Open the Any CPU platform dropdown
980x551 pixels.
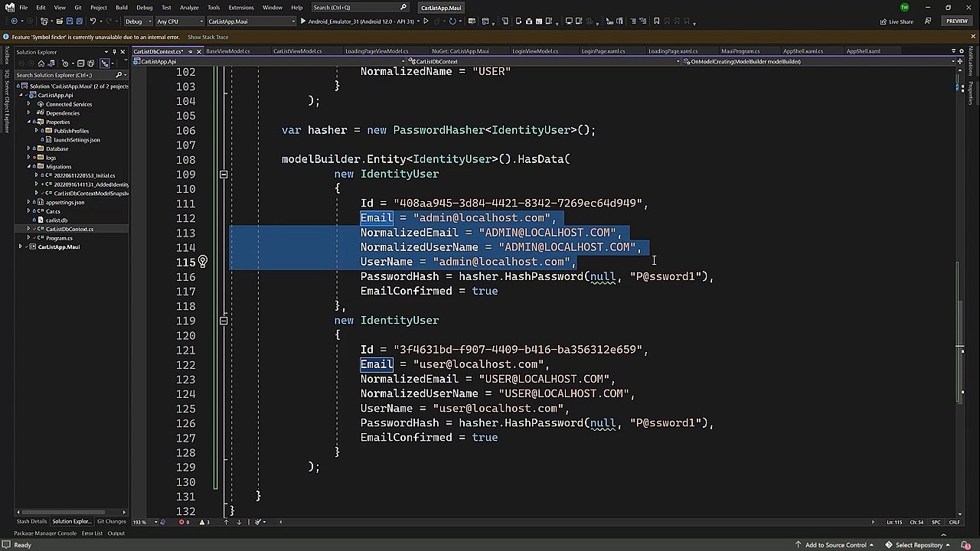click(x=180, y=21)
